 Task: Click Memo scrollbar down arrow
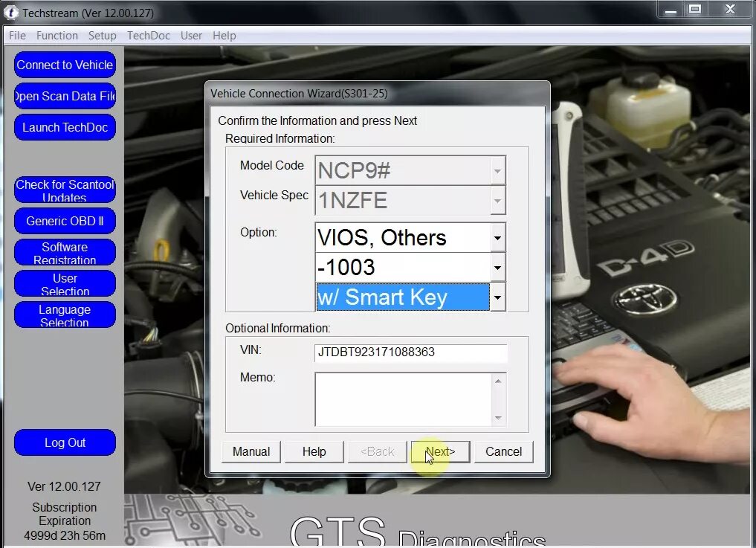point(498,418)
